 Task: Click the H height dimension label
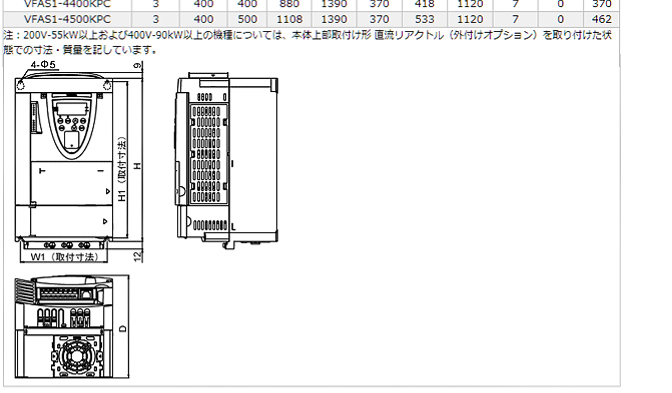[x=137, y=165]
